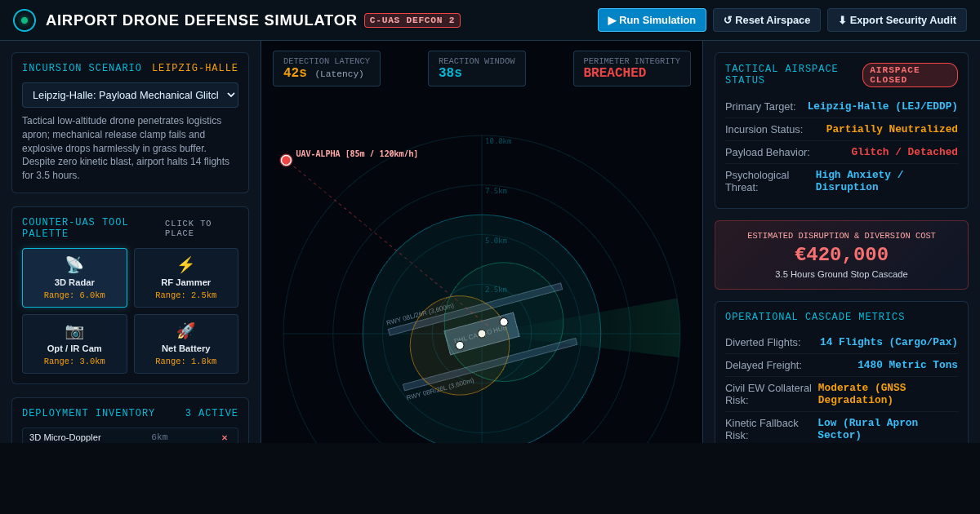This screenshot has width=980, height=514.
Task: Click the DHL Cargo Hub building
Action: point(482,333)
